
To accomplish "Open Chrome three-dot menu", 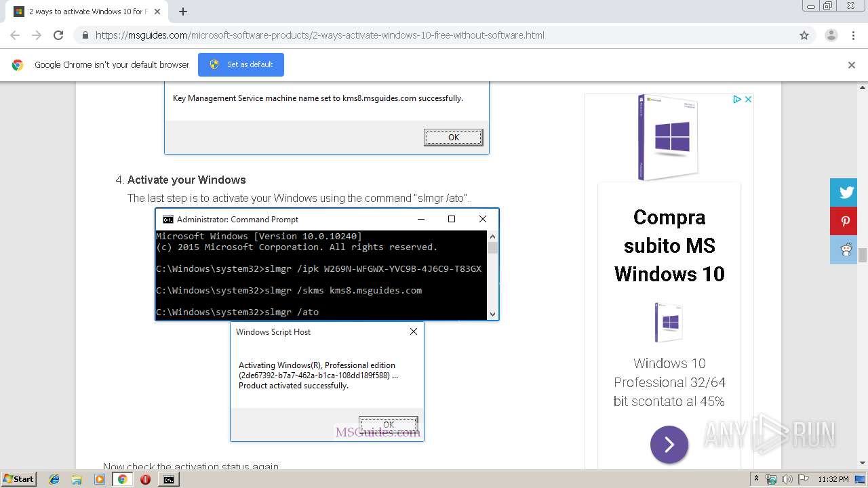I will 853,35.
